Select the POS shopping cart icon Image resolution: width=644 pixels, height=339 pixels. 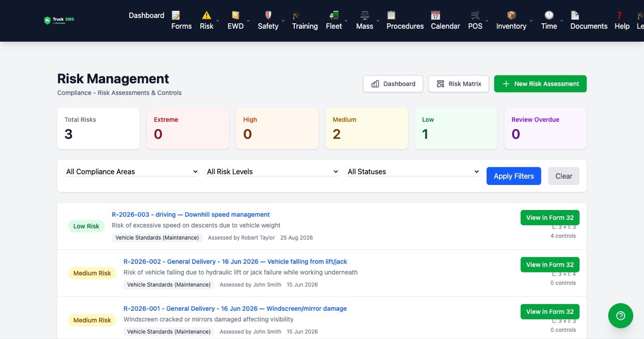coord(475,16)
